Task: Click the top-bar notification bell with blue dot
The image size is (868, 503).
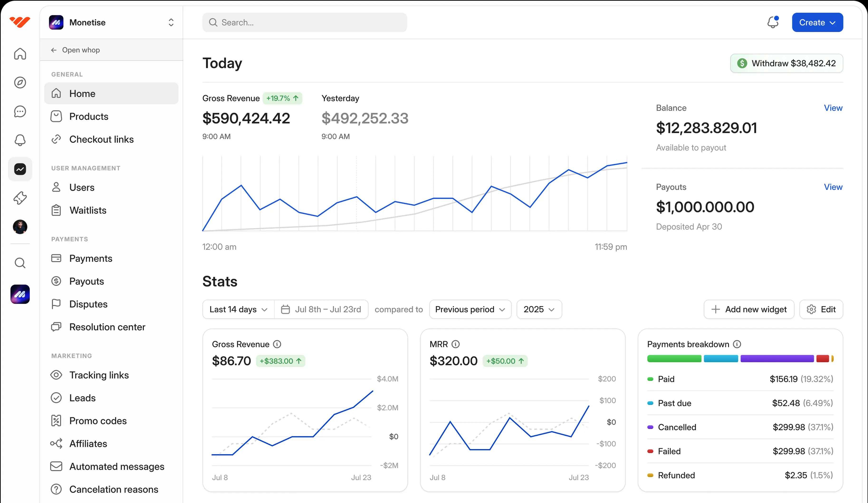Action: [772, 22]
